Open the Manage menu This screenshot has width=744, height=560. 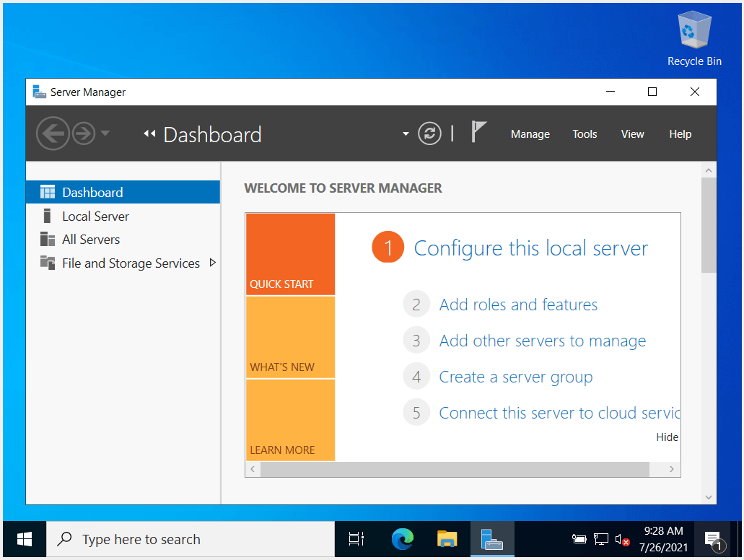tap(530, 134)
